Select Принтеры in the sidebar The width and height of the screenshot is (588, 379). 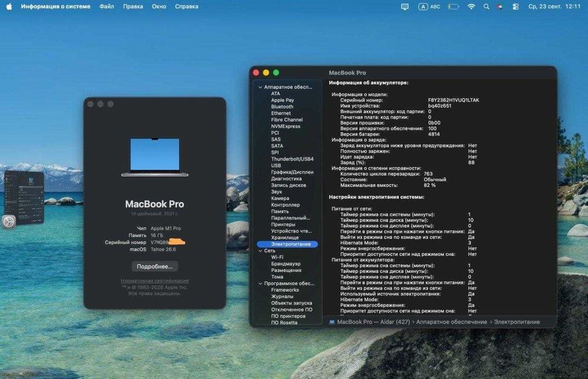click(x=283, y=224)
